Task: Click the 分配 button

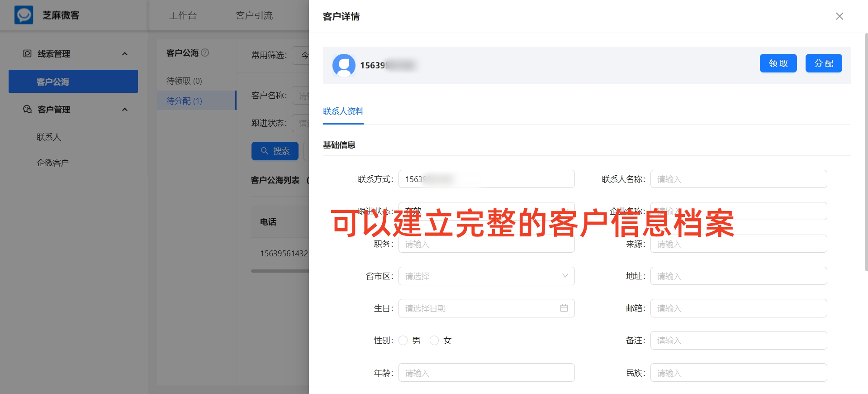Action: [824, 63]
